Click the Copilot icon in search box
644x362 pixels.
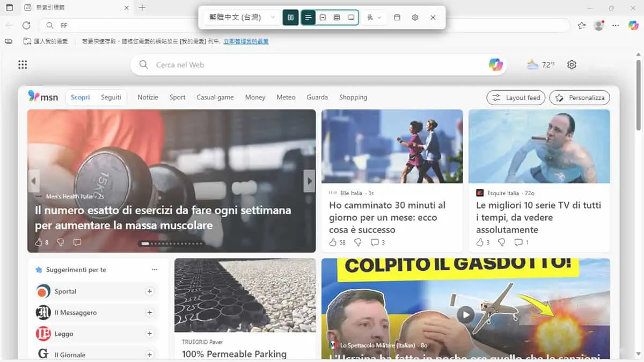pos(496,64)
